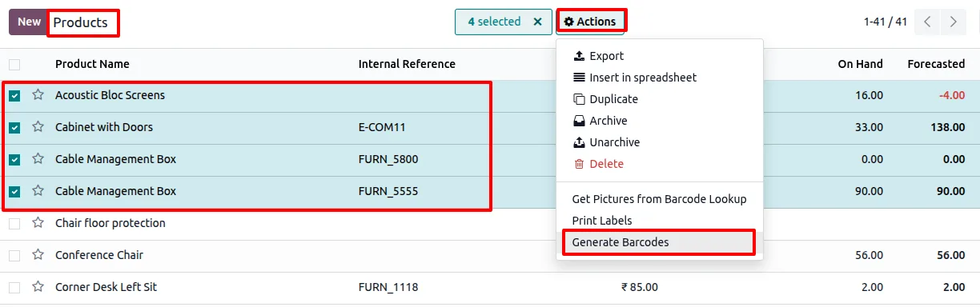This screenshot has width=980, height=307.
Task: Choose Get Pictures from Barcode Lookup
Action: 660,199
